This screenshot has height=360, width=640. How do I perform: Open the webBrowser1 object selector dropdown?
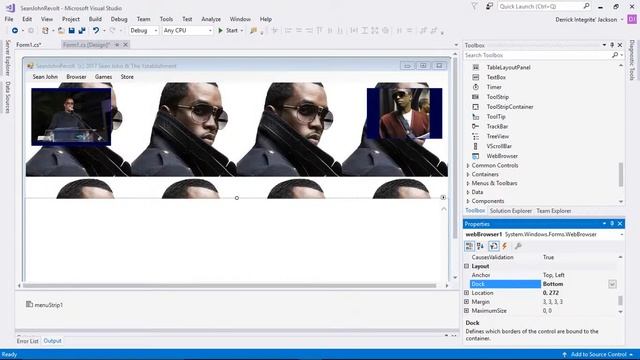pos(621,235)
